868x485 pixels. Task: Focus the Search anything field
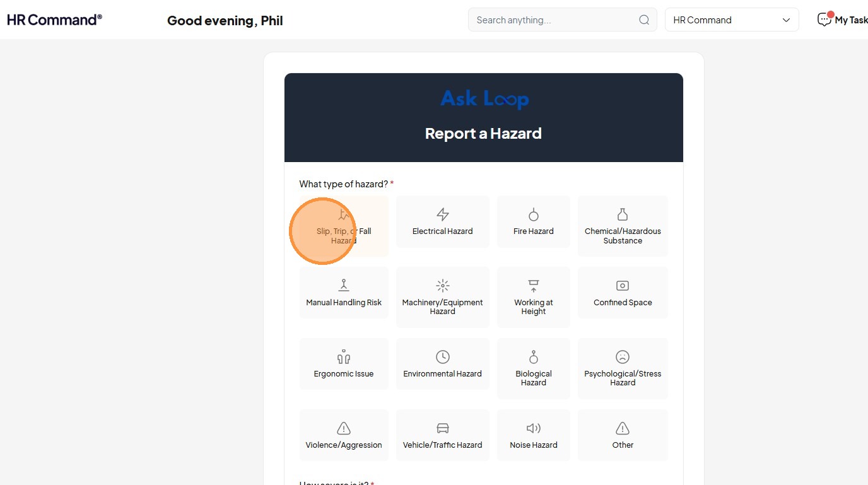pos(555,20)
